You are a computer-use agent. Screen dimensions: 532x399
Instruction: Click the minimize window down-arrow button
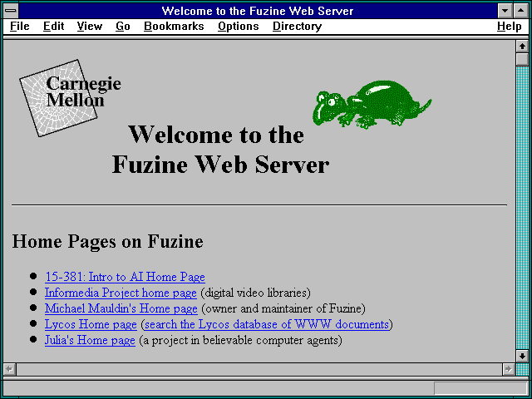505,11
